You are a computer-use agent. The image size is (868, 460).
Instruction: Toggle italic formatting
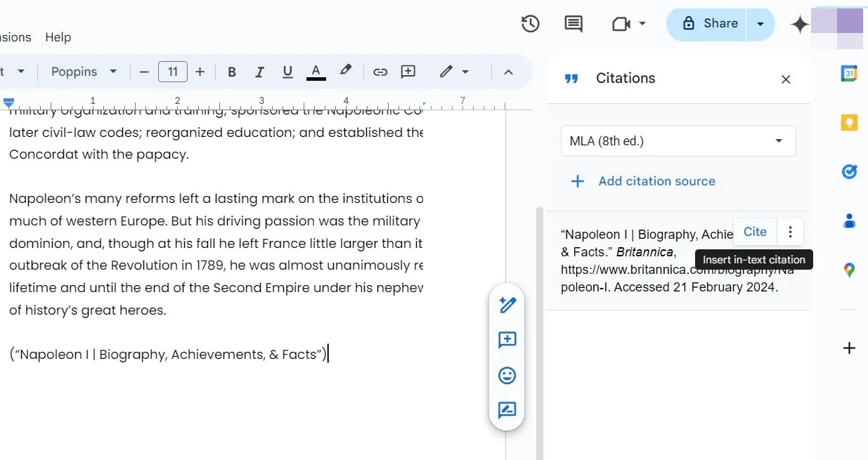pyautogui.click(x=259, y=72)
